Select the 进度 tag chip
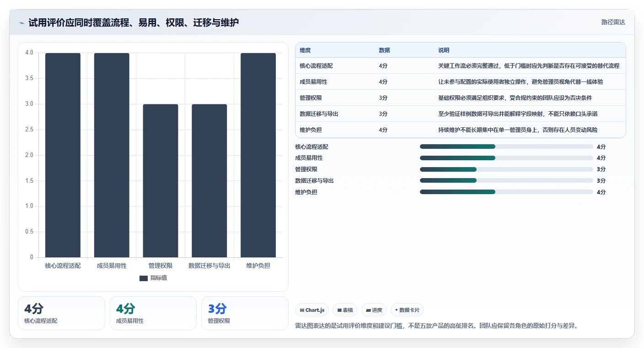 tap(374, 310)
